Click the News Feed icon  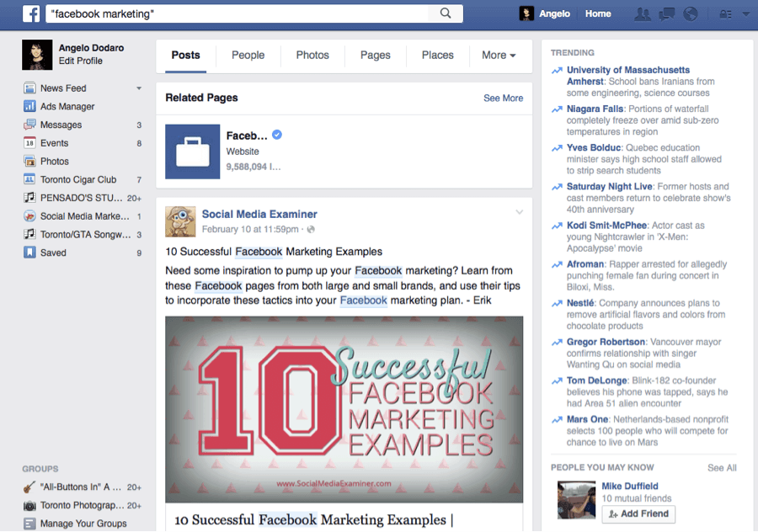click(30, 88)
